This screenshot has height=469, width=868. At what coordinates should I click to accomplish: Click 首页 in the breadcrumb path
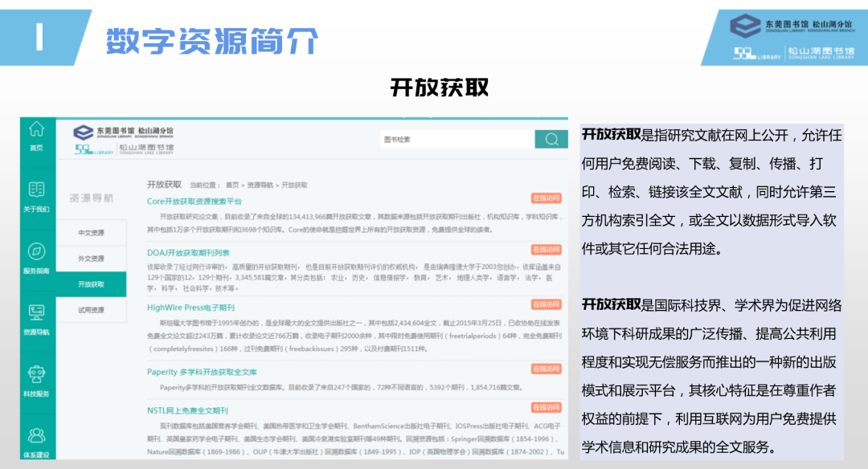point(232,185)
